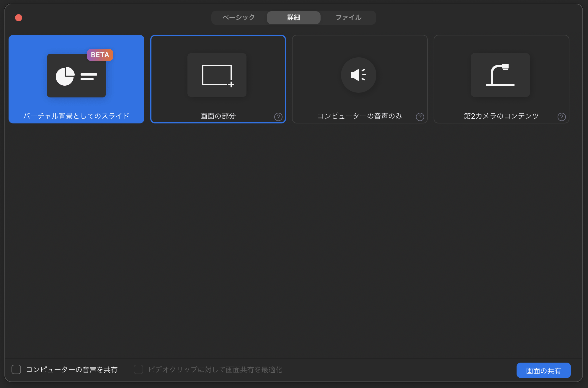
Task: Select the computer audio only speaker icon
Action: [x=359, y=75]
